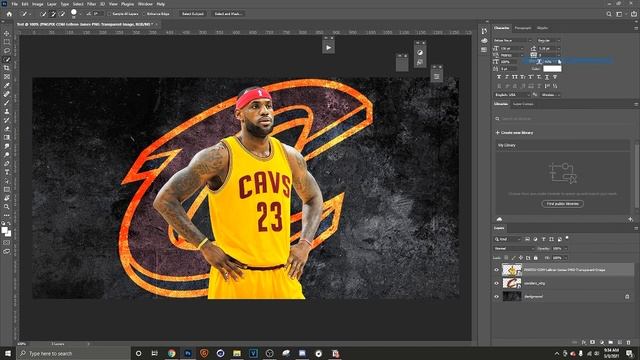Switch to the Paragraph tab

(523, 28)
